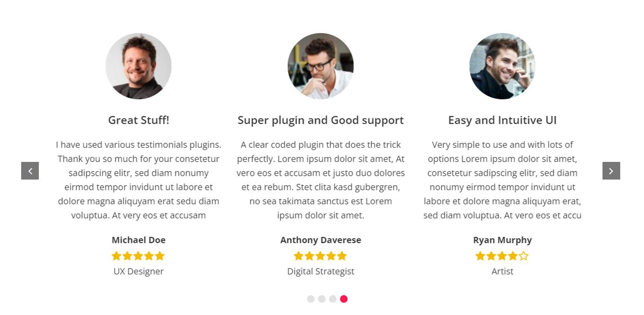
Task: Click Michael Doe's five-star rating
Action: click(138, 256)
